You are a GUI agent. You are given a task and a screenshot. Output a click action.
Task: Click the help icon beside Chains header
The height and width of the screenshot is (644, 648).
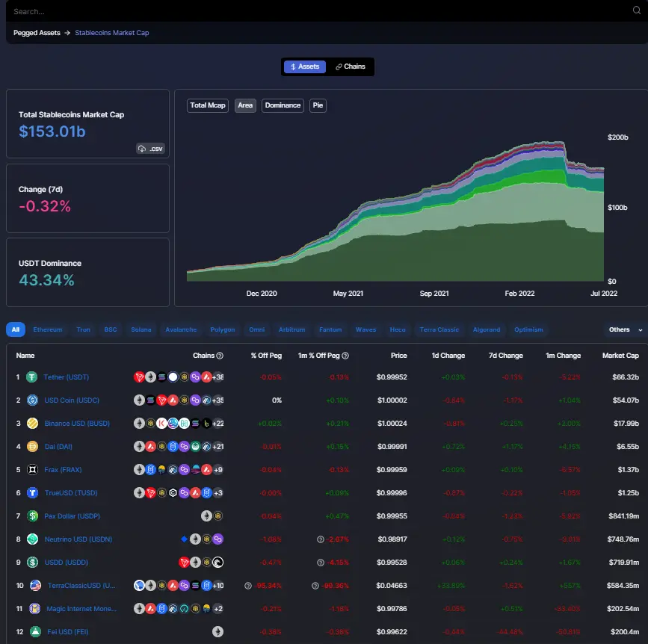tap(220, 356)
